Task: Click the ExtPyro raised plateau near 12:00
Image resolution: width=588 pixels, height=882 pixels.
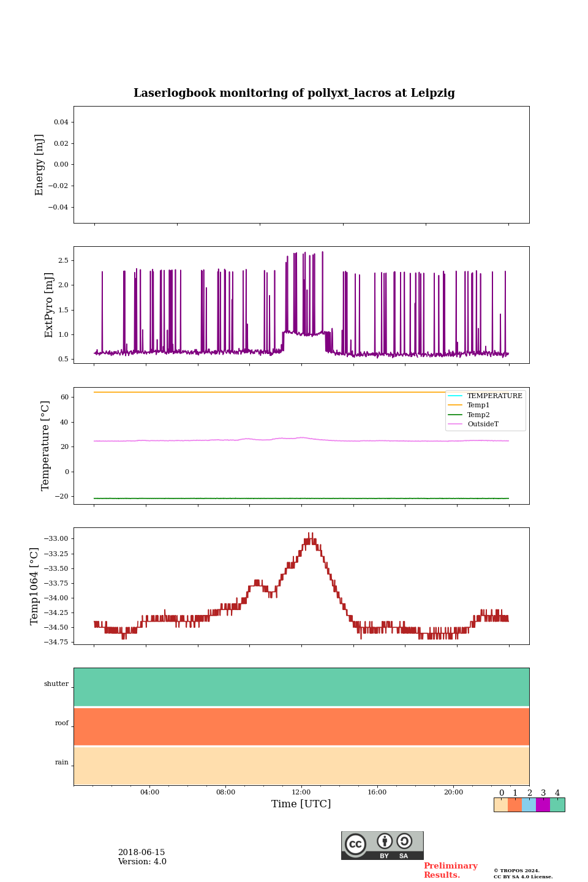Action: 303,333
